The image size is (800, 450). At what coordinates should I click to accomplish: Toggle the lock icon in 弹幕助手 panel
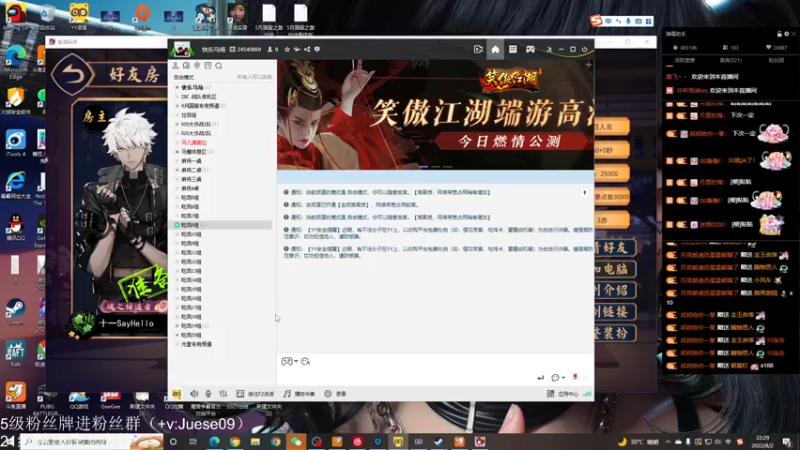(x=779, y=34)
